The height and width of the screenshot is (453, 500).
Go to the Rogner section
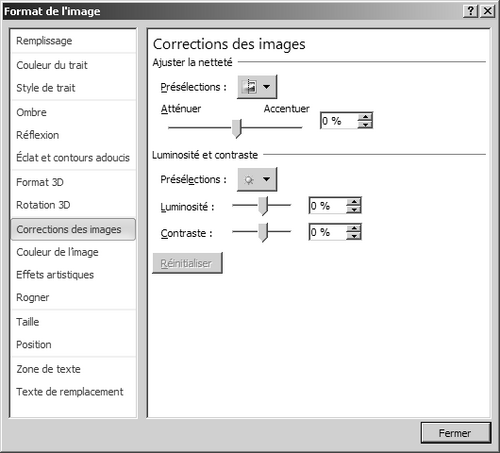point(33,297)
